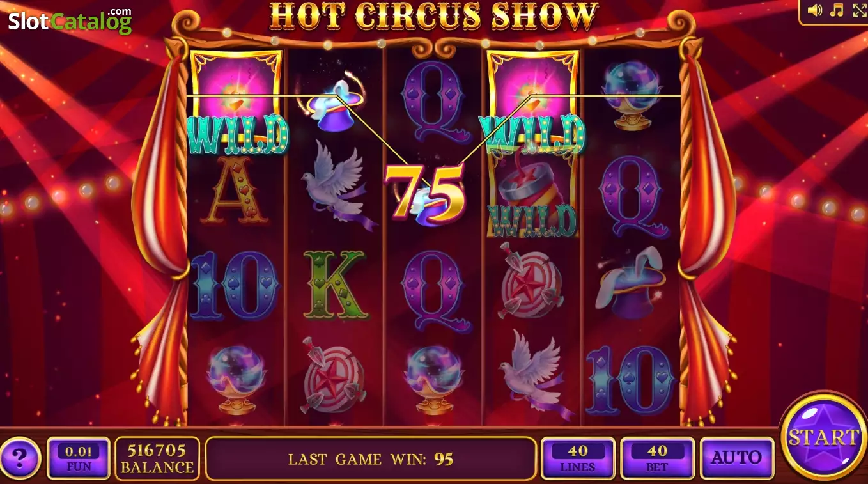Image resolution: width=868 pixels, height=484 pixels.
Task: Click the Last Game Win message bar
Action: [x=371, y=458]
